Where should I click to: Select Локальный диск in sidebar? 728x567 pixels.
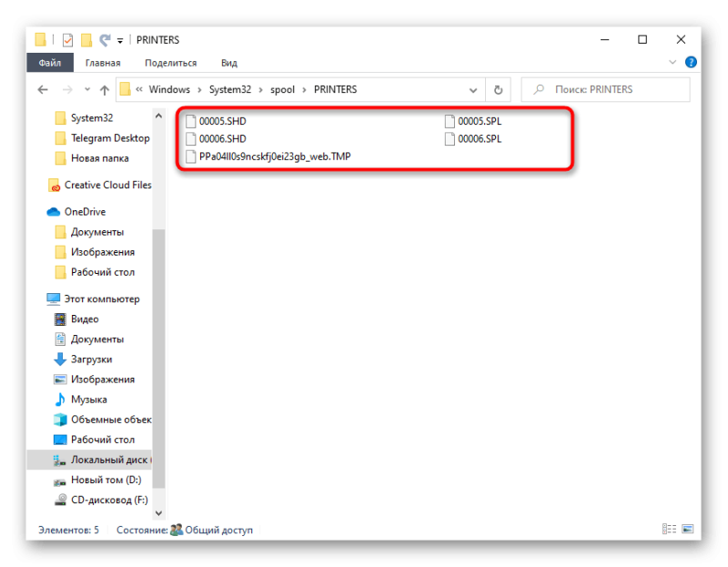(x=89, y=460)
